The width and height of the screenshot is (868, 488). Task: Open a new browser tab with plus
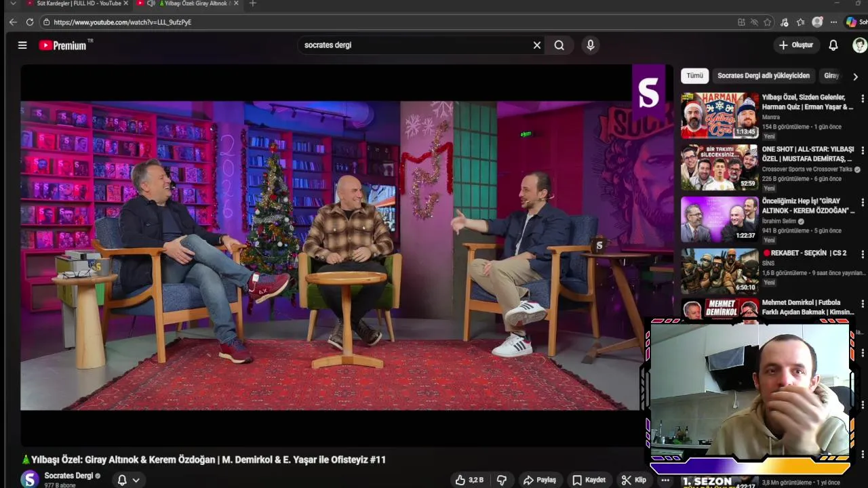253,3
